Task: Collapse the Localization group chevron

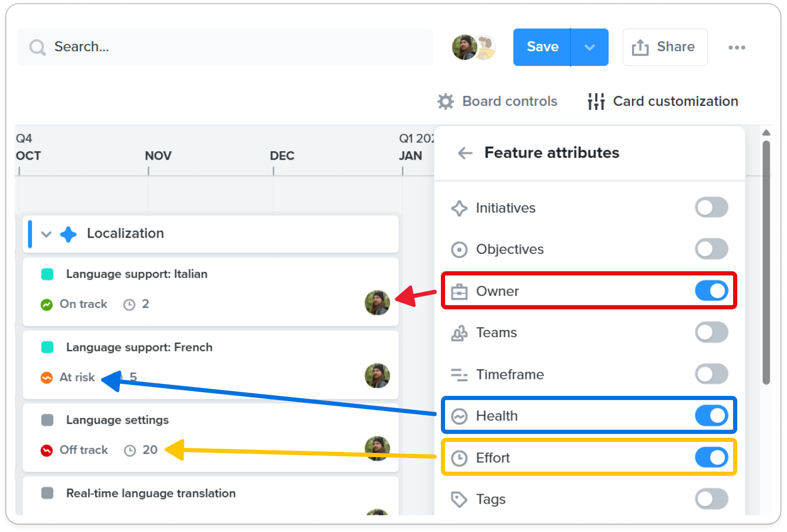Action: pyautogui.click(x=46, y=234)
